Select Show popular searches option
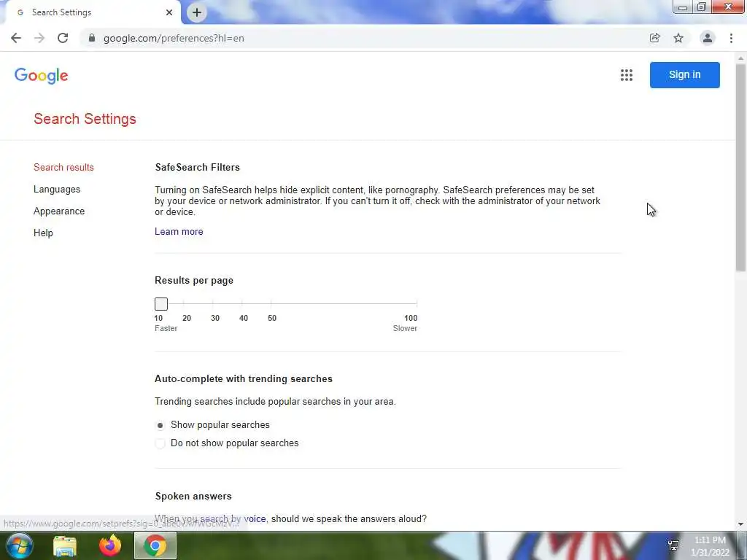 coord(160,425)
